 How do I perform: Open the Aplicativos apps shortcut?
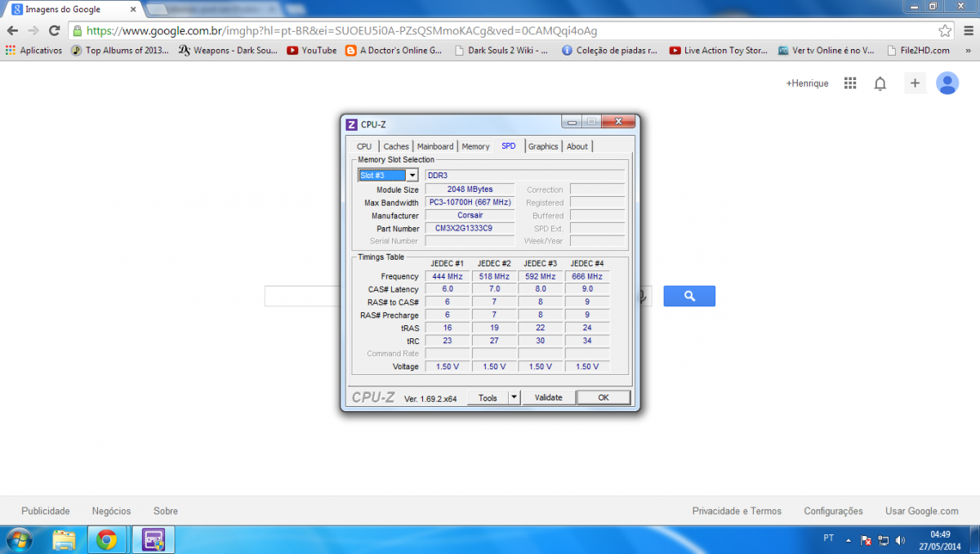[33, 50]
